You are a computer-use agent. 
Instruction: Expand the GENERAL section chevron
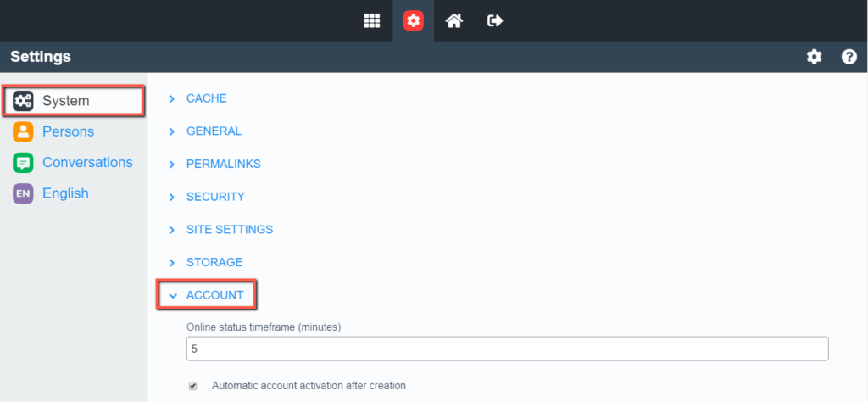point(171,131)
